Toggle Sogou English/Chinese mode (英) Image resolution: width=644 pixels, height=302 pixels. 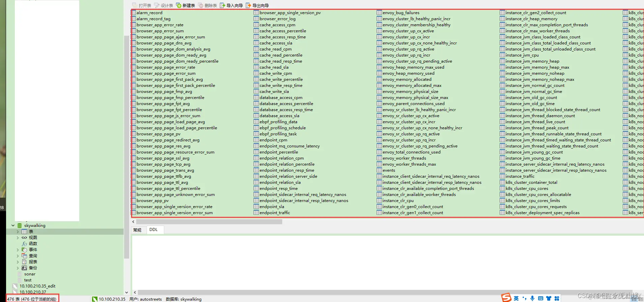(516, 298)
